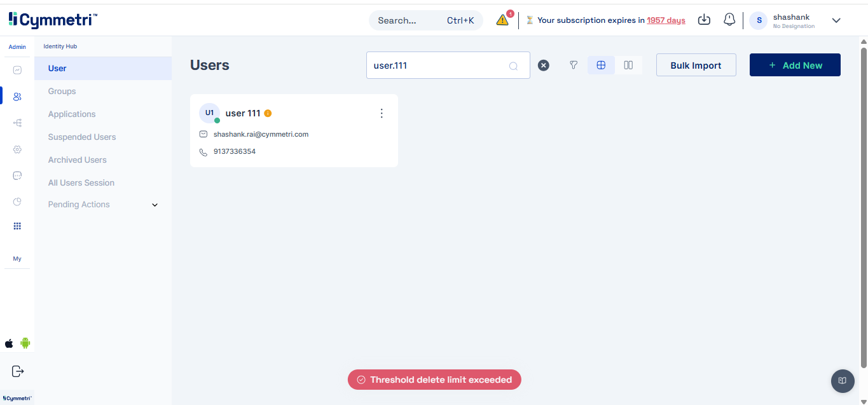
Task: Clear the user search with X icon
Action: pos(543,65)
